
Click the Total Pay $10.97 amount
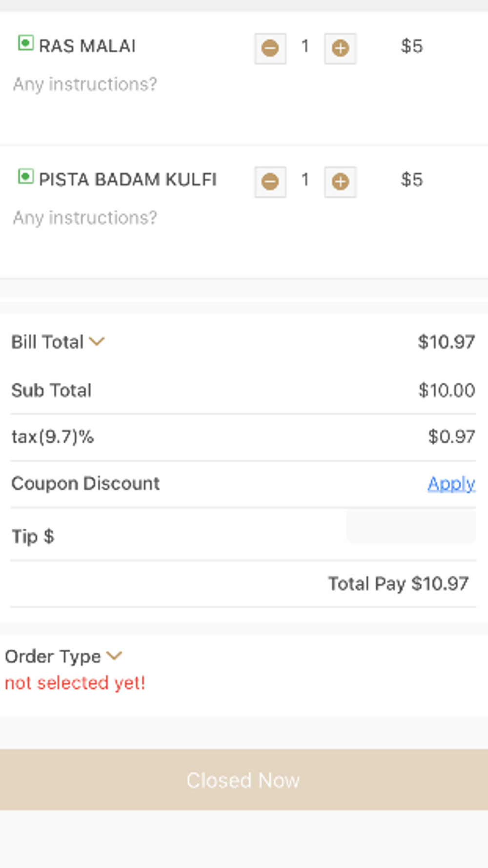pos(398,583)
